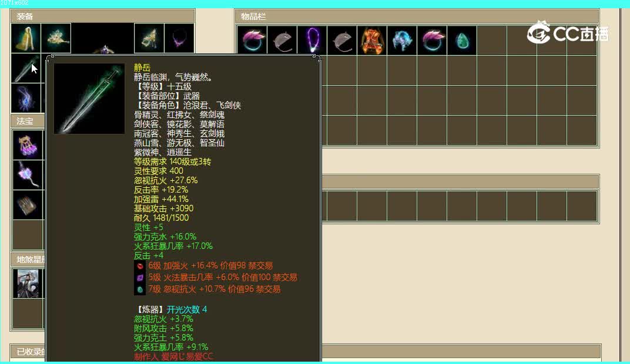Viewport: 630px width, 364px height.
Task: Click the line 紫微神、逍遥生
Action: click(x=163, y=152)
